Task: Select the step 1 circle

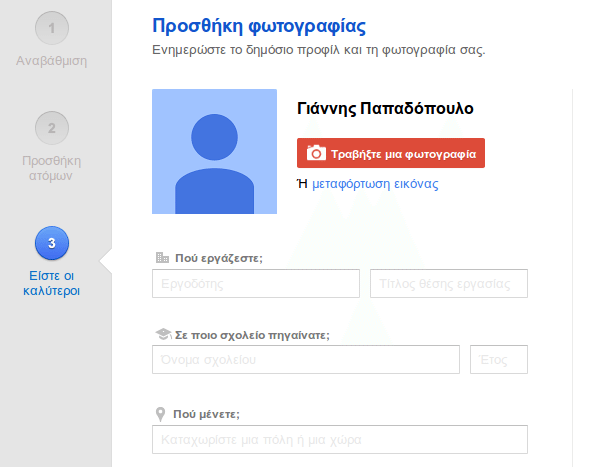Action: [51, 30]
